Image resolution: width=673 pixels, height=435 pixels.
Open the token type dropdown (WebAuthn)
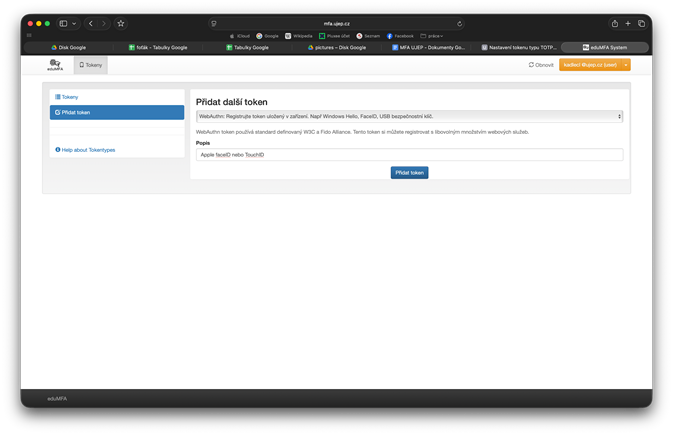409,116
